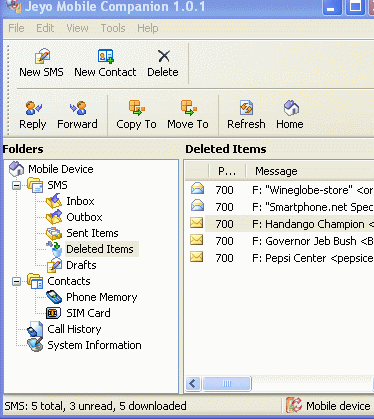This screenshot has height=419, width=374.
Task: Click open-envelope icon of Smartphone.net message
Action: pos(197,205)
